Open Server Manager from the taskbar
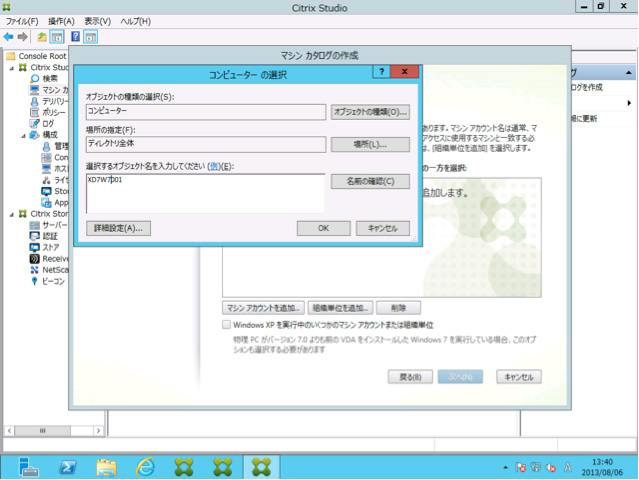 click(x=28, y=467)
